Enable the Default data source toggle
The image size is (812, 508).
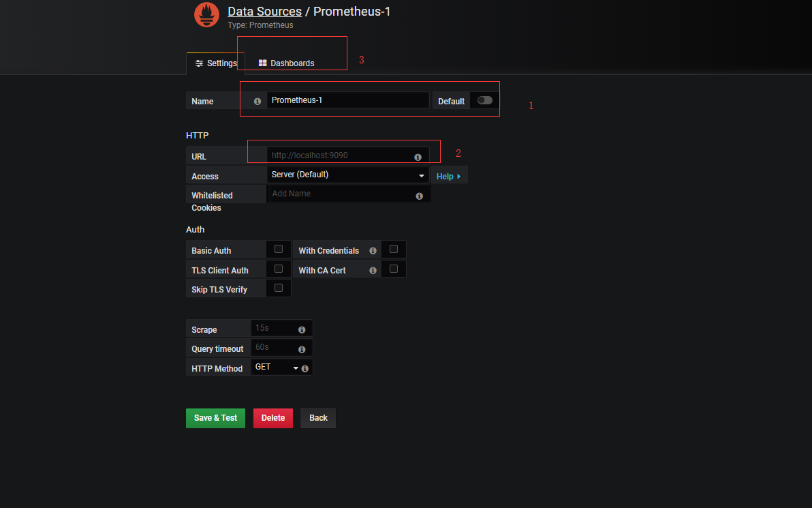point(484,100)
